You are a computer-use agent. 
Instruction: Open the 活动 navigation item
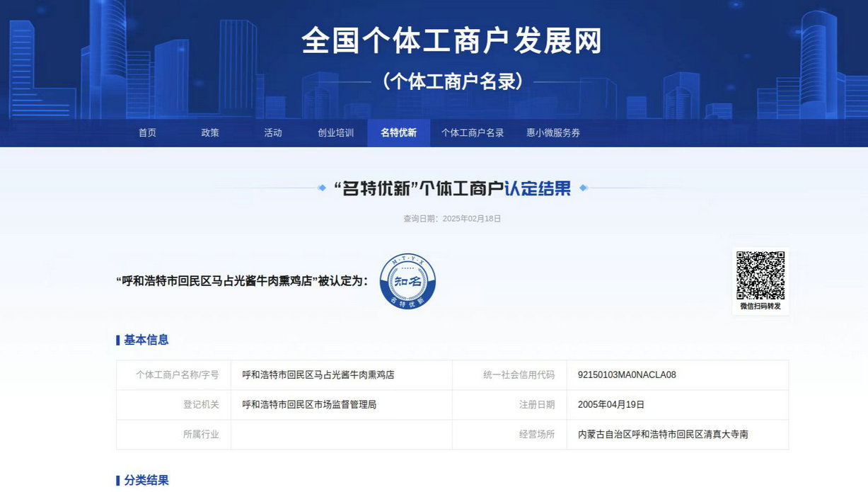[x=272, y=133]
